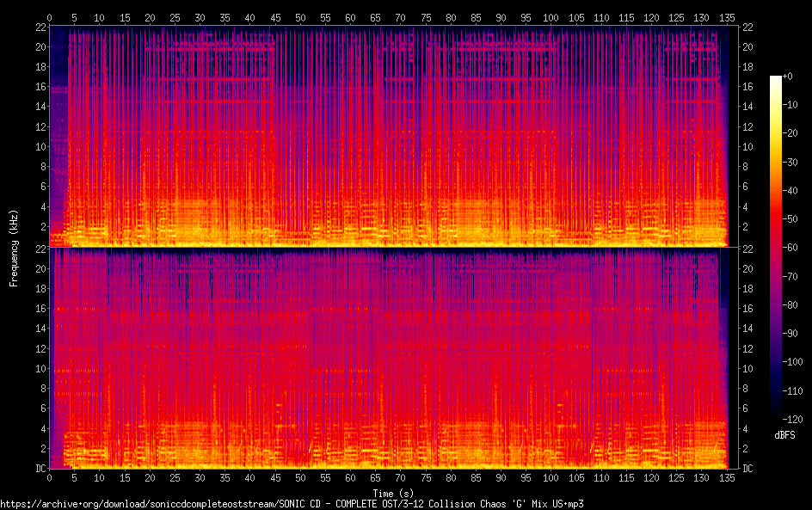Select the 16 kHz label on upper-left frequency axis
The width and height of the screenshot is (812, 510).
click(38, 87)
